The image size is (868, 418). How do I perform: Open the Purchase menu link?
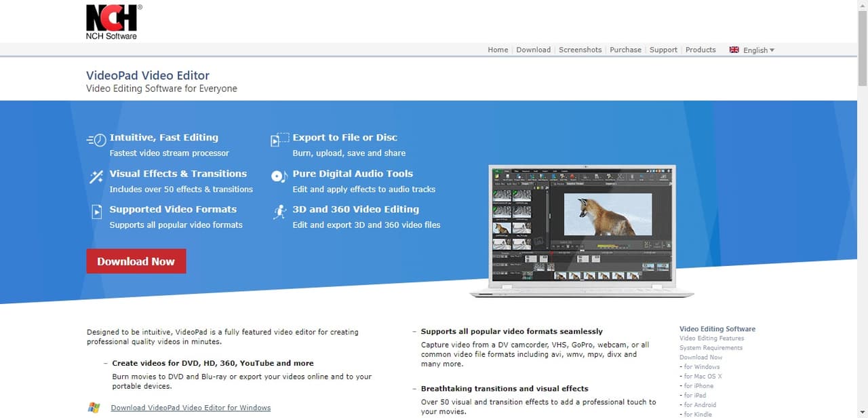625,50
